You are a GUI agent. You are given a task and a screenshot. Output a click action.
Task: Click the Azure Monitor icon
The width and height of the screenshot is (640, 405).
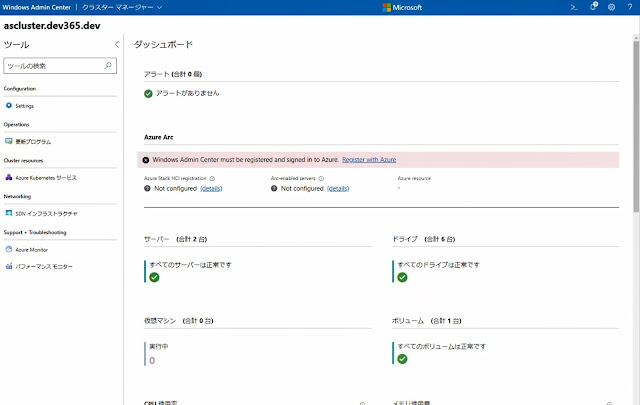click(x=9, y=249)
